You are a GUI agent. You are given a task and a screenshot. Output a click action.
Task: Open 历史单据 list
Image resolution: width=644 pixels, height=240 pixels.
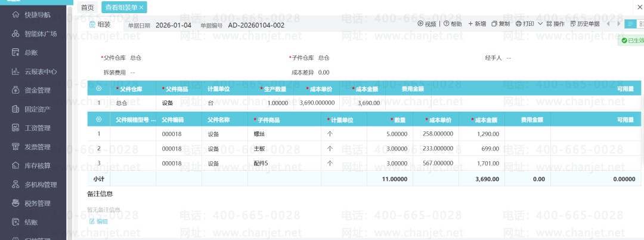click(585, 24)
